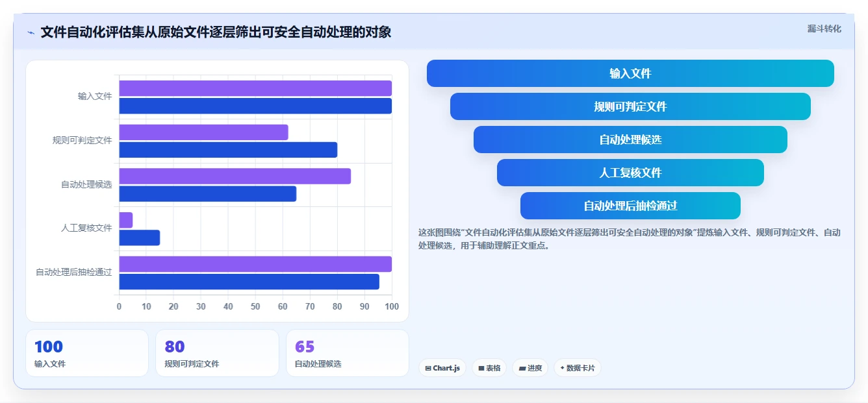Click the 进度 chip icon
The height and width of the screenshot is (403, 868).
pos(522,368)
